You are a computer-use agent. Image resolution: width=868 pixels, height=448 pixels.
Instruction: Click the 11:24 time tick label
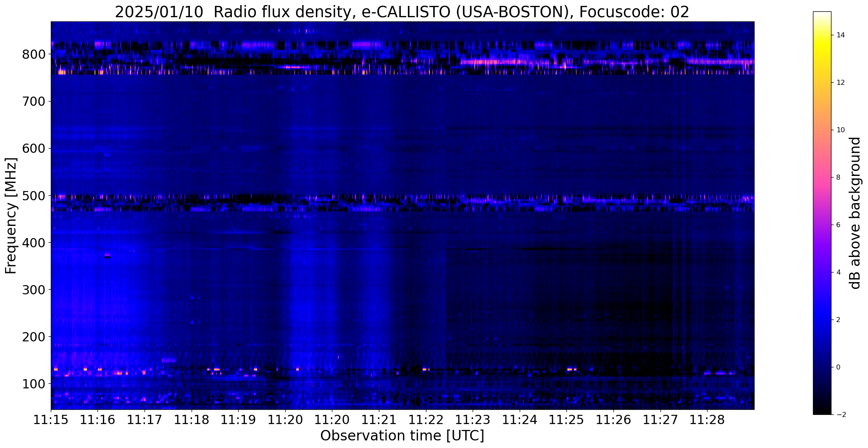click(520, 420)
